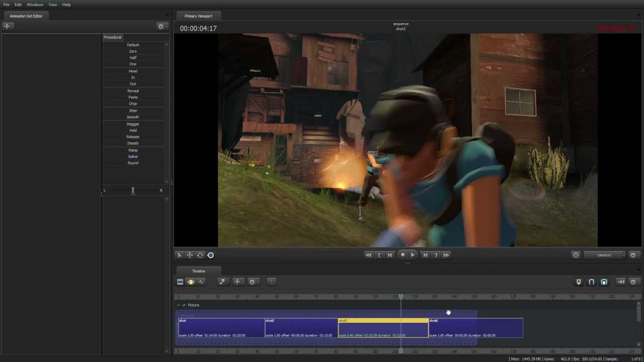Click the playhead marker on the time ruler
The width and height of the screenshot is (644, 362).
pos(401,297)
